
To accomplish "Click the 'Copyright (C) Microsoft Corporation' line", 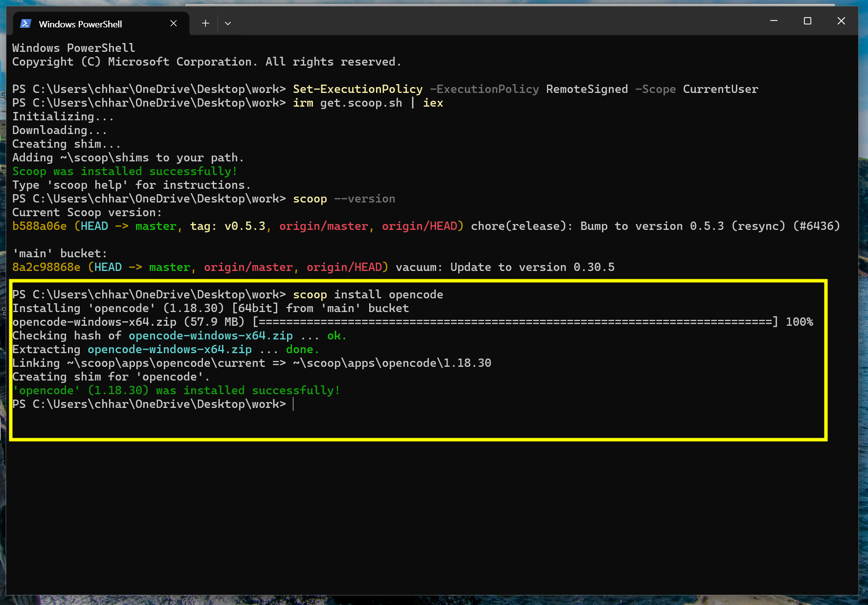I will point(207,62).
